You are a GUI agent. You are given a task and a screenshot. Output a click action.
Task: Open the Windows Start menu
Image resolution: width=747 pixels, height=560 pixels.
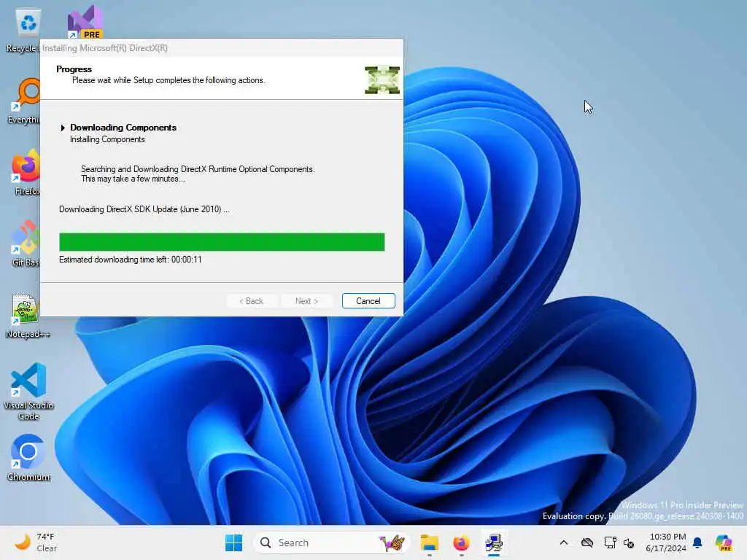pos(233,542)
